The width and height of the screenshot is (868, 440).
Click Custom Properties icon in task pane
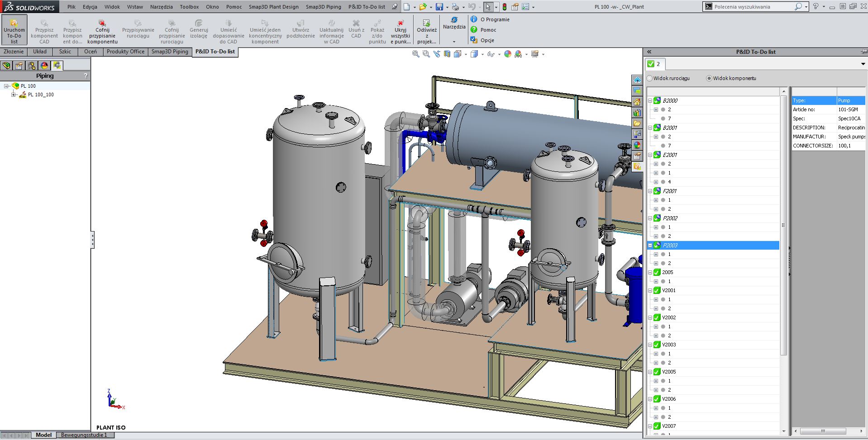point(637,156)
